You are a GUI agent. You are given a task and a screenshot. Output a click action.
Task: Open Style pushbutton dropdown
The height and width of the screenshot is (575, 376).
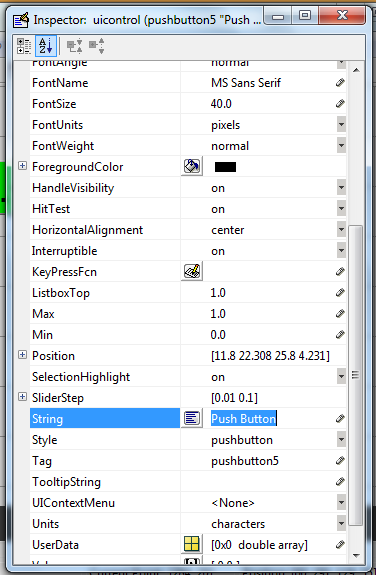click(x=341, y=440)
